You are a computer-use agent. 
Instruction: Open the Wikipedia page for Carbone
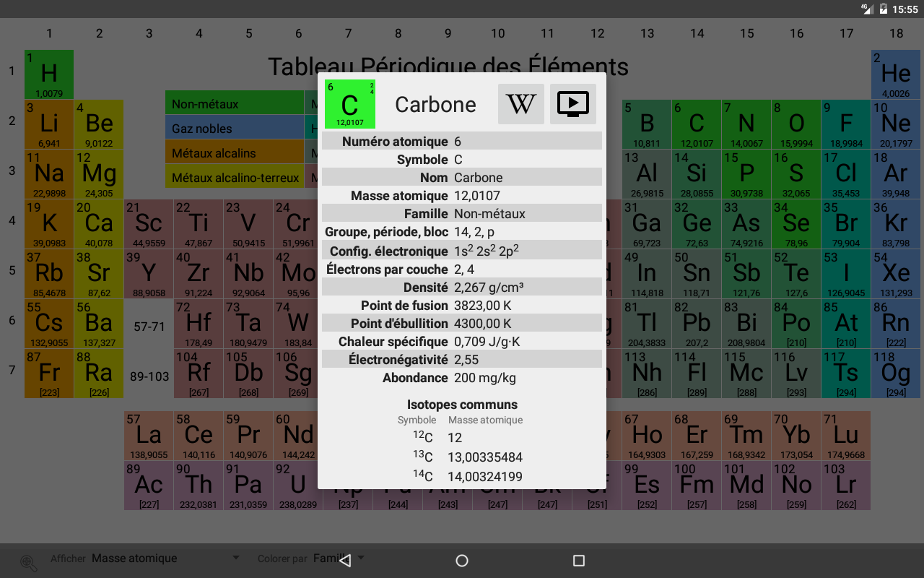point(520,104)
